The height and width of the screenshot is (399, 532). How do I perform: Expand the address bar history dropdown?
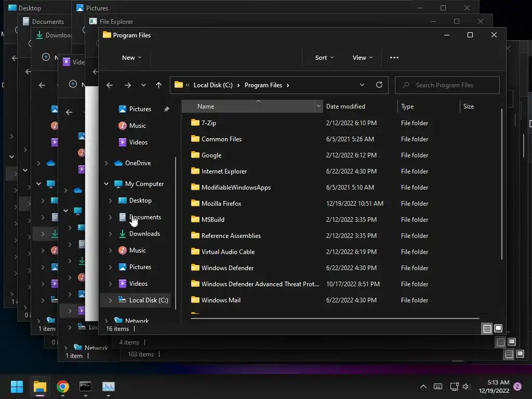(362, 85)
